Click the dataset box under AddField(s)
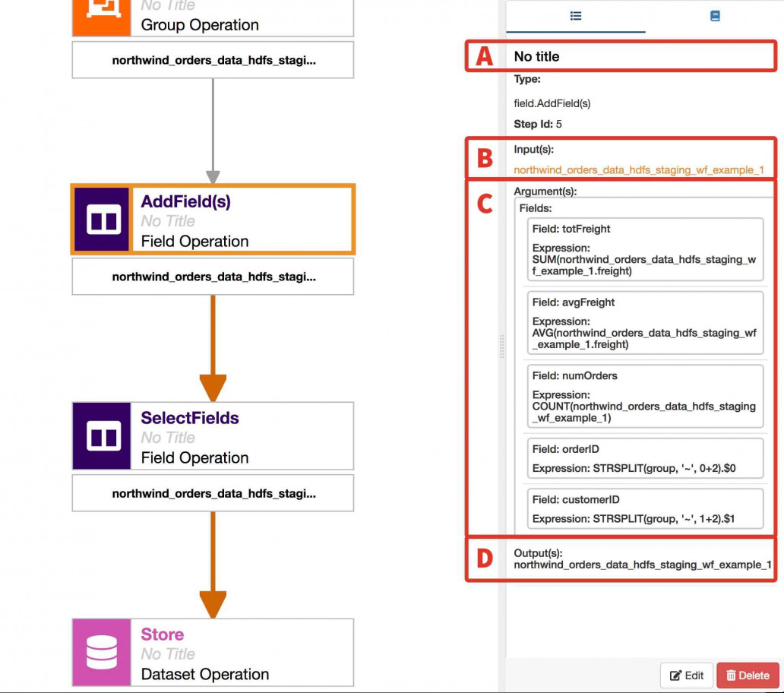The image size is (784, 693). click(213, 277)
